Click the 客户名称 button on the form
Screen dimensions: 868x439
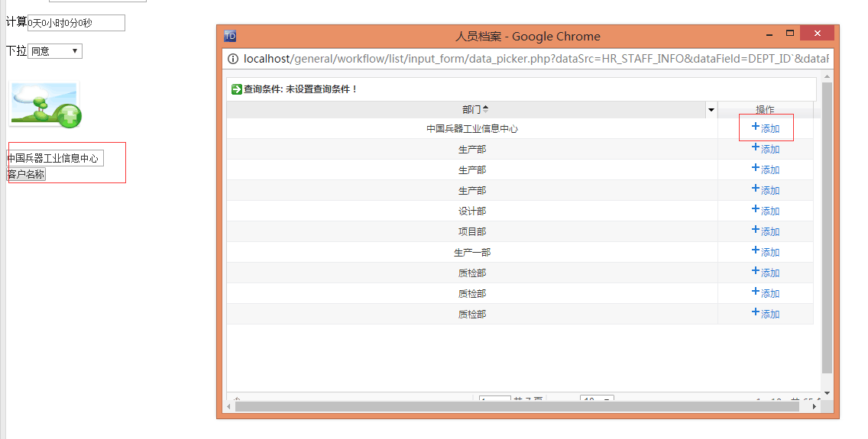coord(26,174)
